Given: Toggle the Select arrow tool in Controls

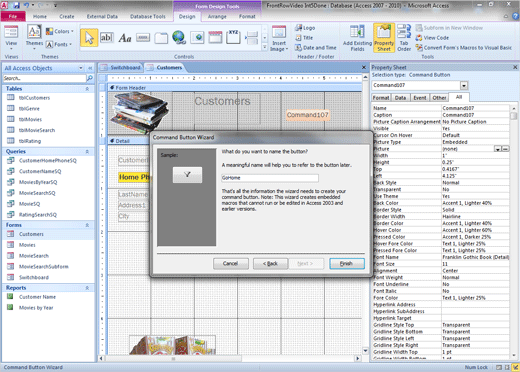Looking at the screenshot, I should (89, 38).
